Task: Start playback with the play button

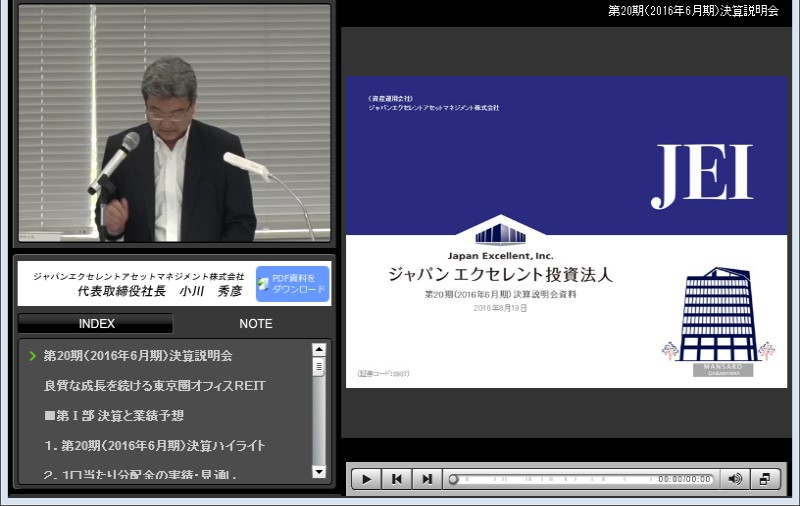Action: coord(366,479)
